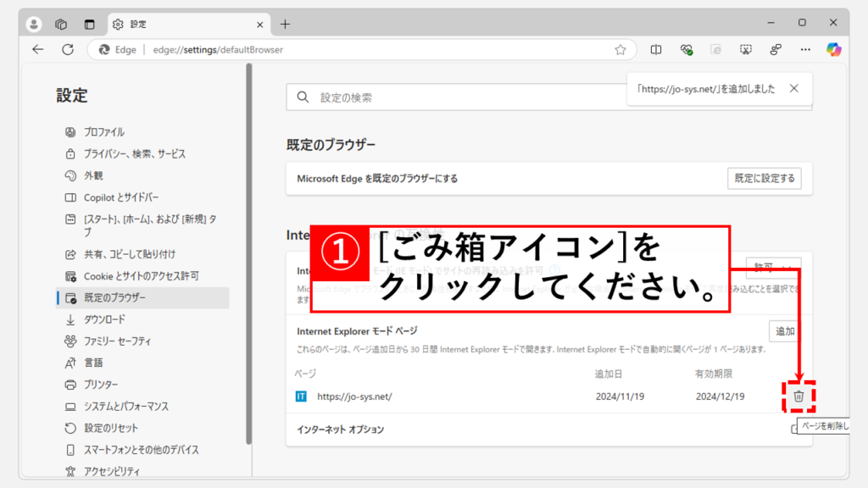868x488 pixels.
Task: Select プロファイル in the settings sidebar
Action: 103,132
